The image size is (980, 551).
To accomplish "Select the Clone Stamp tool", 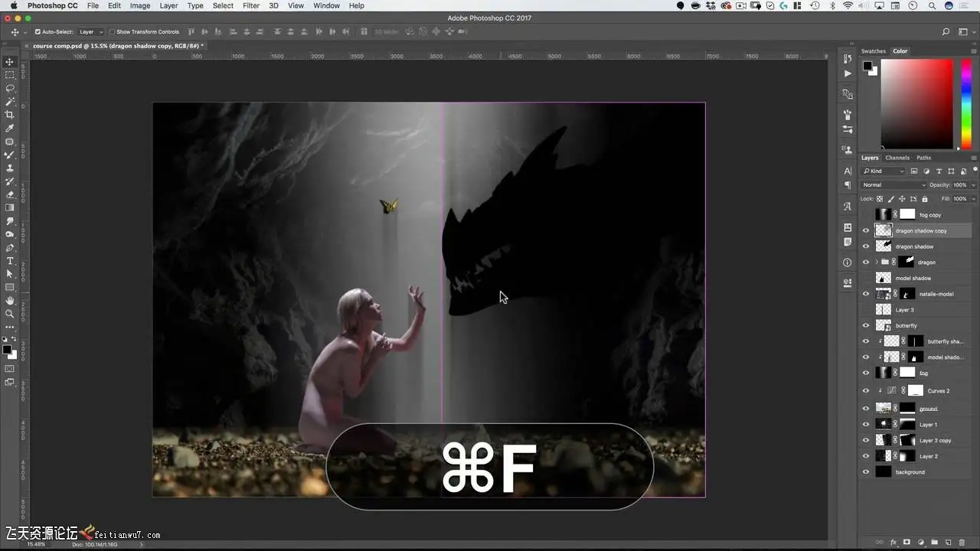I will [10, 168].
